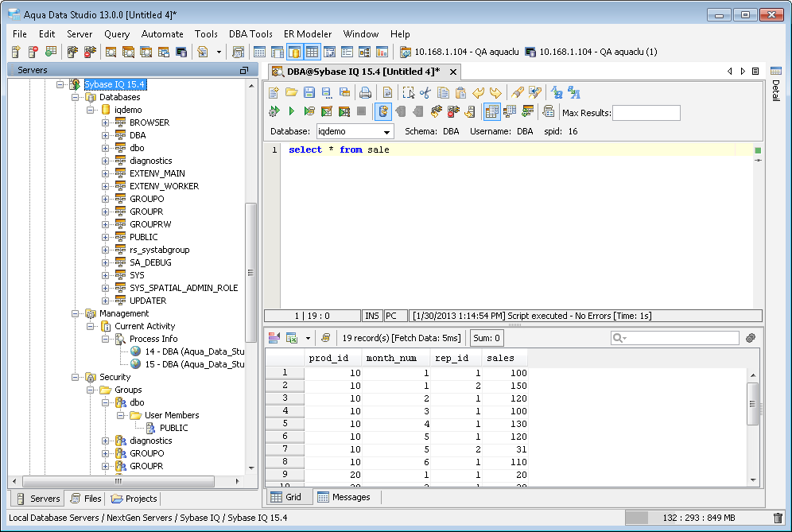Viewport: 792px width, 532px height.
Task: Toggle the highlighted grid window view icon
Action: coord(313,52)
